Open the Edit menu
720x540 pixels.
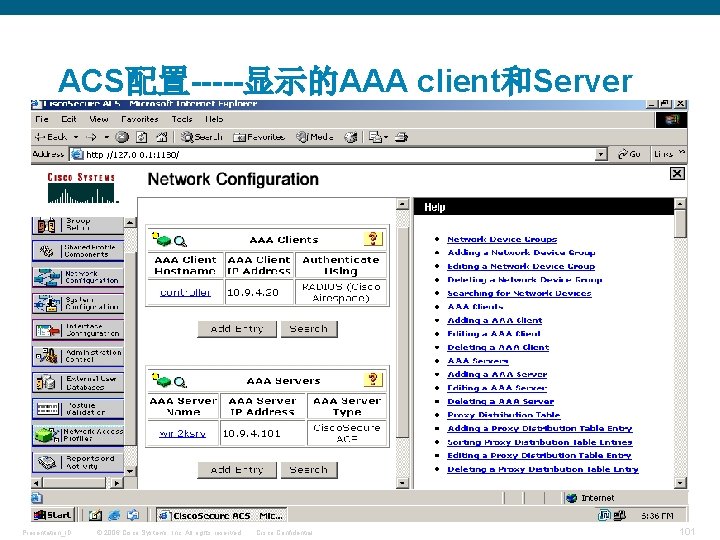69,119
